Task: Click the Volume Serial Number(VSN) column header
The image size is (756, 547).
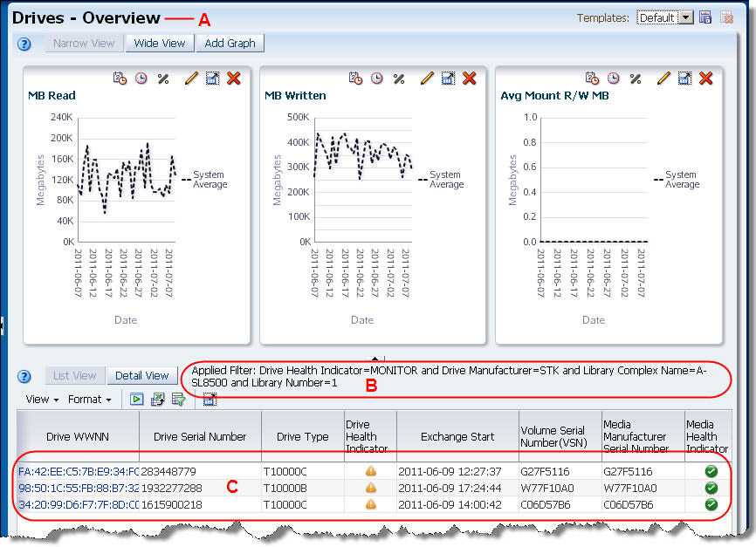Action: 560,436
